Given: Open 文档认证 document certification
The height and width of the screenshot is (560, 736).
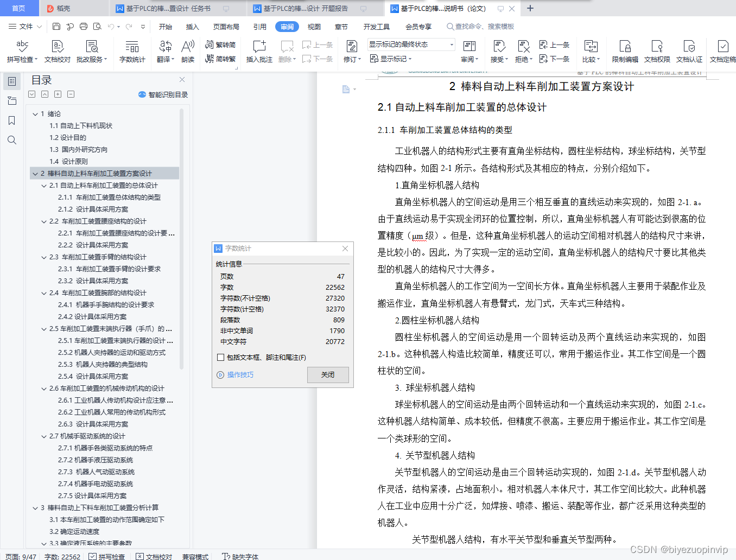Looking at the screenshot, I should pyautogui.click(x=689, y=52).
